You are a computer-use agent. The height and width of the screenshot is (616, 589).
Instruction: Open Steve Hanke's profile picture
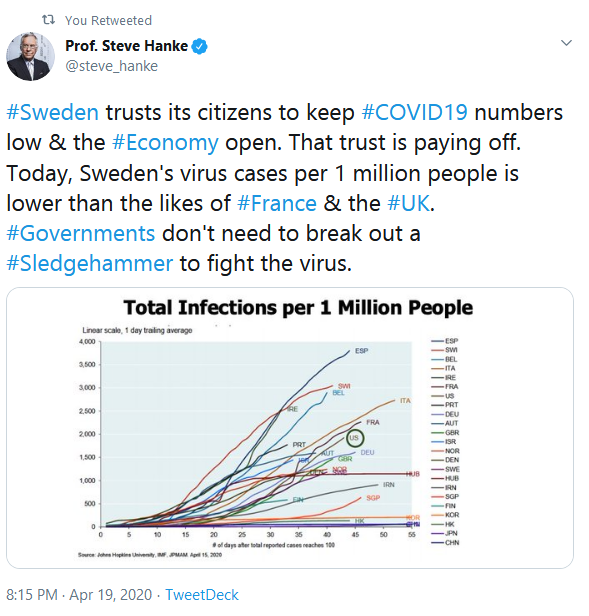30,56
